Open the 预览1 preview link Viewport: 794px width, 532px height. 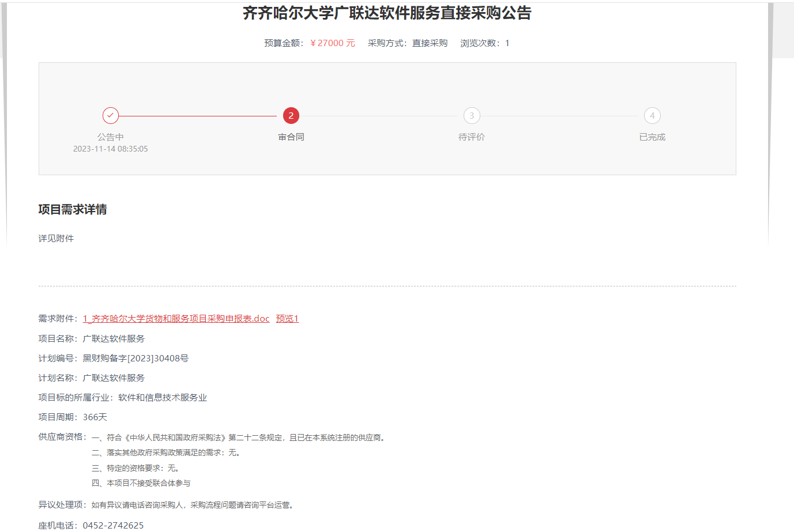tap(287, 319)
